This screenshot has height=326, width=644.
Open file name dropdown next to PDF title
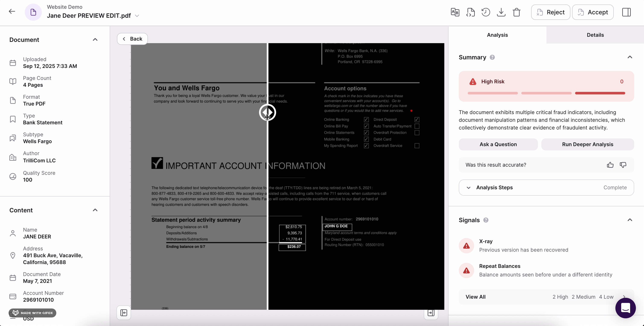(x=137, y=16)
